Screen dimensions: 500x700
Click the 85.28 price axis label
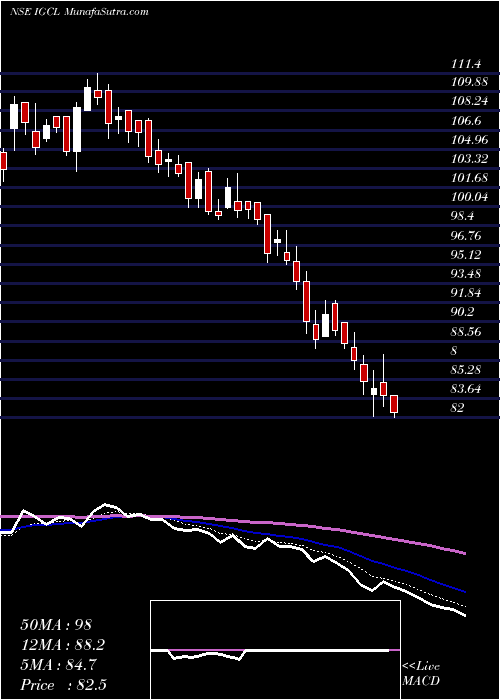click(x=467, y=369)
